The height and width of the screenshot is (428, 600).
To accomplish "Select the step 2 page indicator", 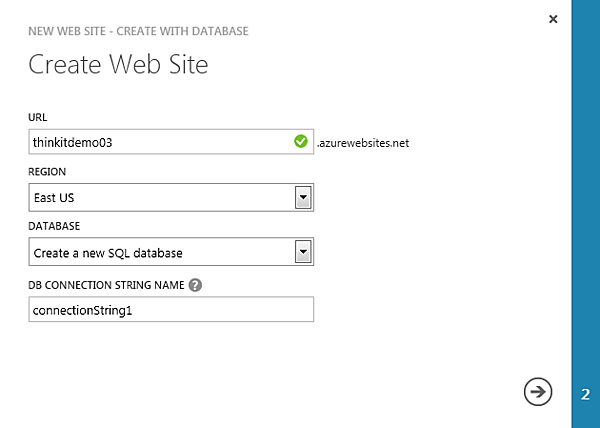I will pos(585,394).
